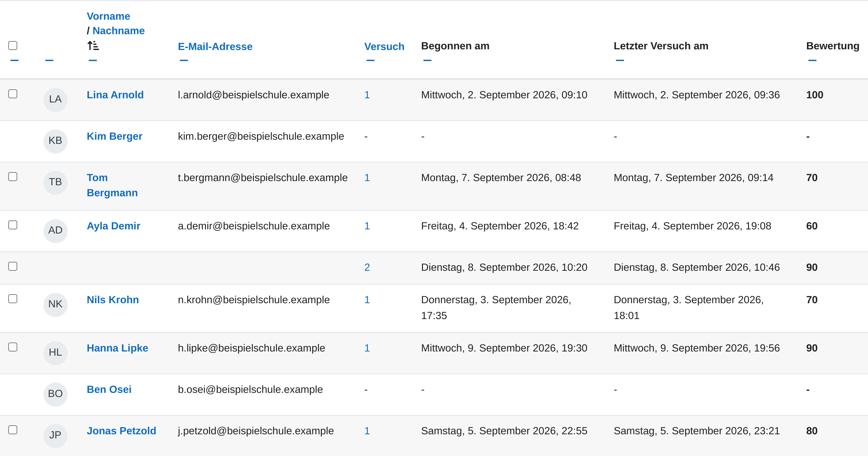
Task: Check the box for the 8. September attempt
Action: point(13,266)
